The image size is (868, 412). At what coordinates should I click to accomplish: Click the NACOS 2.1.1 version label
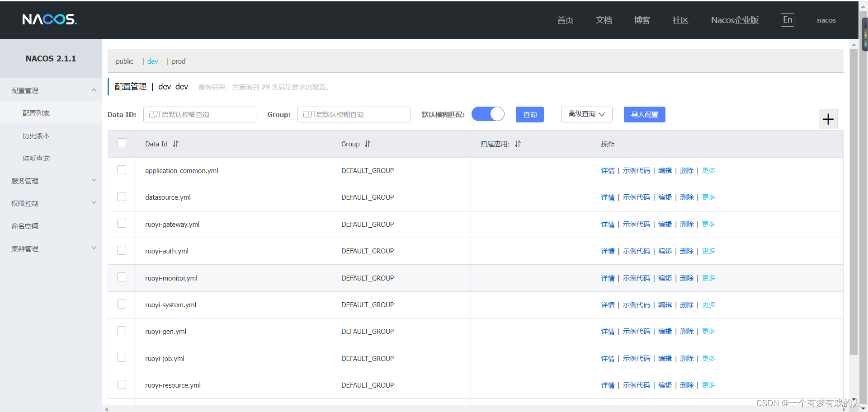[51, 59]
